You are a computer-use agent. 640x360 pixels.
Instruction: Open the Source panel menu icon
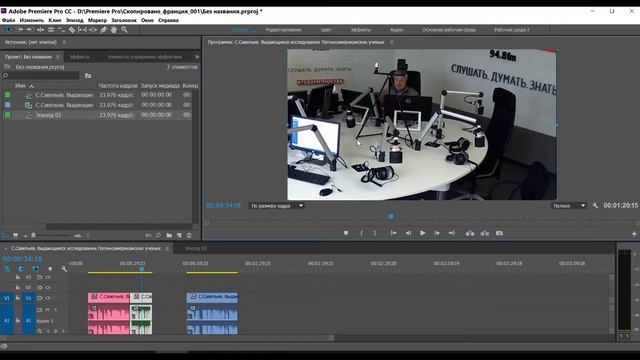[x=64, y=42]
